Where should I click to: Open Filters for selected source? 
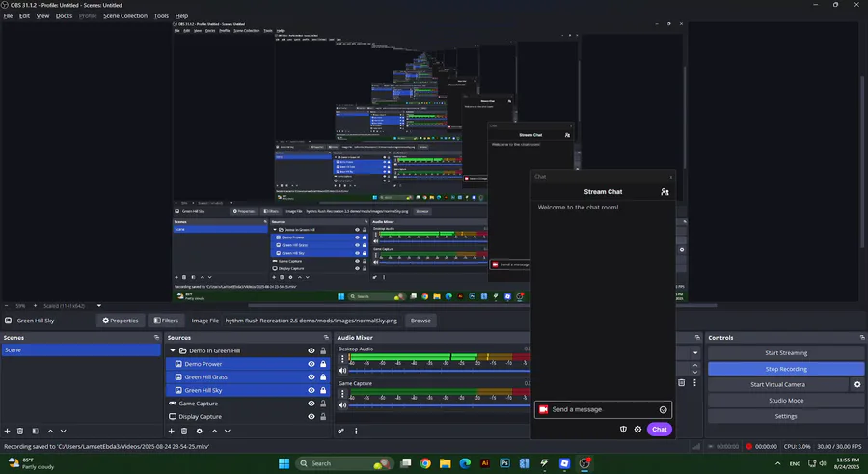[166, 321]
